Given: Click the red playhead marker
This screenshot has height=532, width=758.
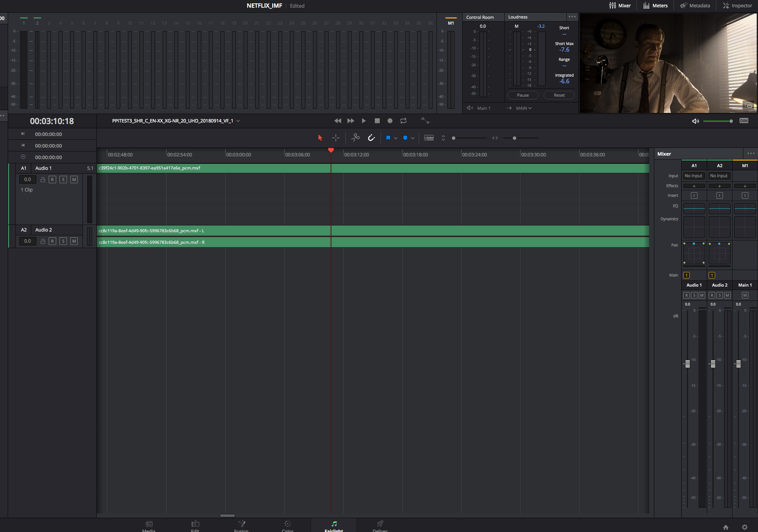Looking at the screenshot, I should (x=331, y=150).
